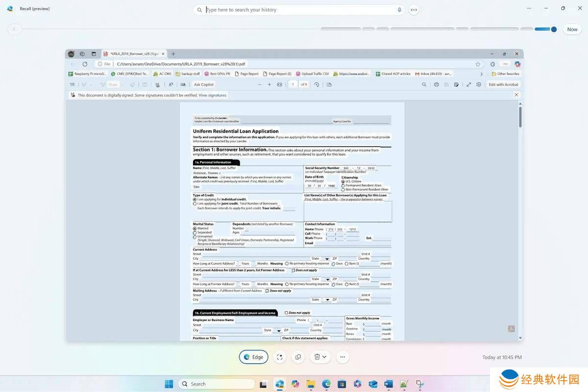Click the code view icon beside search bar
Viewport: 588px width, 392px height.
(414, 10)
